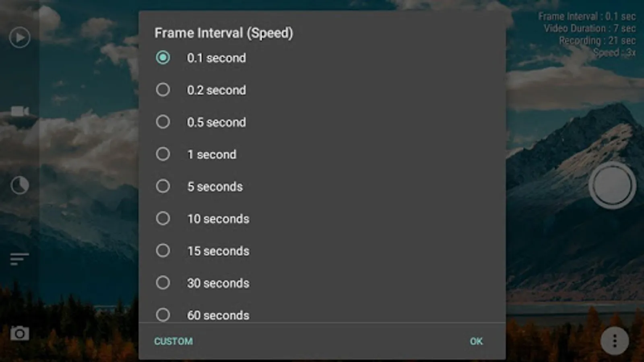
Task: Choose the 0.5 second interval option
Action: [x=163, y=122]
